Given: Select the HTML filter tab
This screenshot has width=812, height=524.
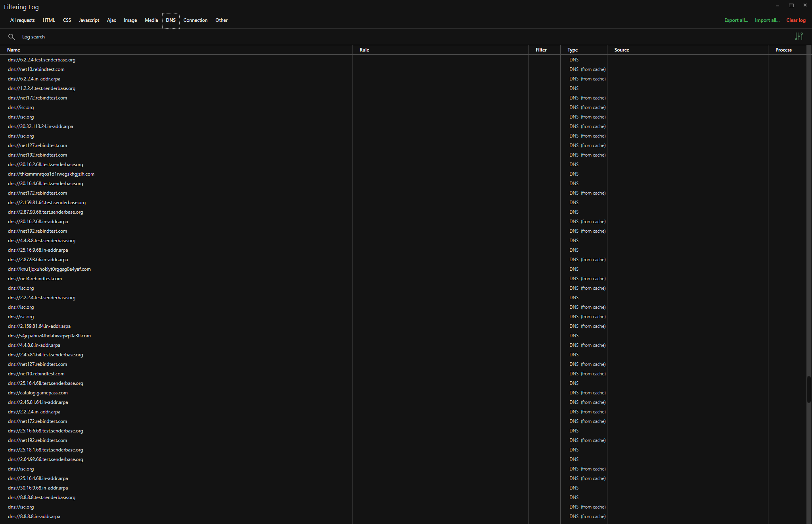Looking at the screenshot, I should tap(49, 20).
